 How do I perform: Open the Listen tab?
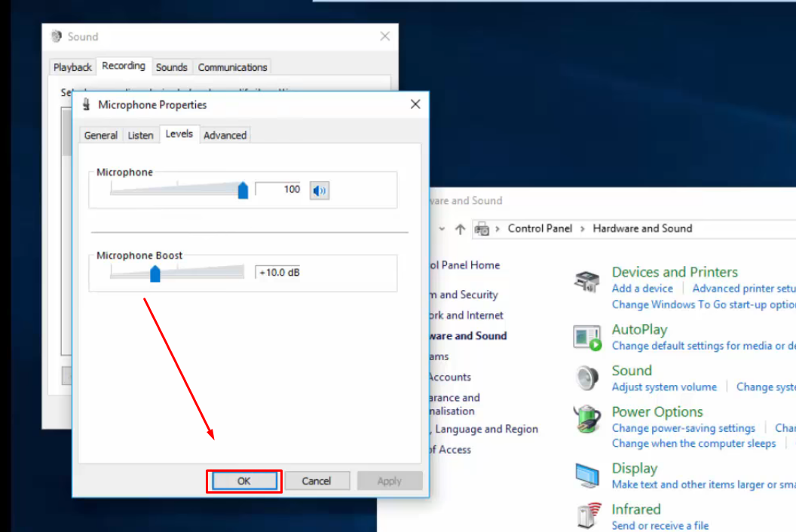(x=141, y=136)
